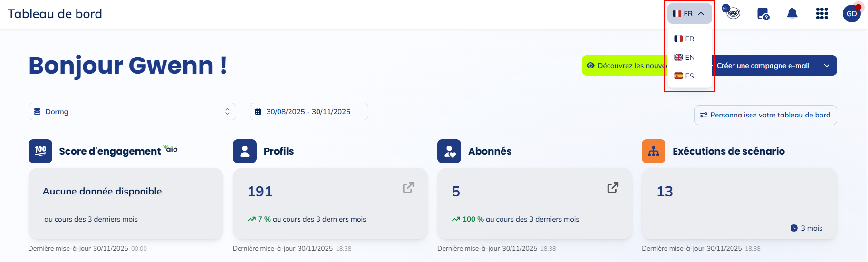Open the apps grid launcher
Viewport: 868px width, 262px height.
pos(822,14)
